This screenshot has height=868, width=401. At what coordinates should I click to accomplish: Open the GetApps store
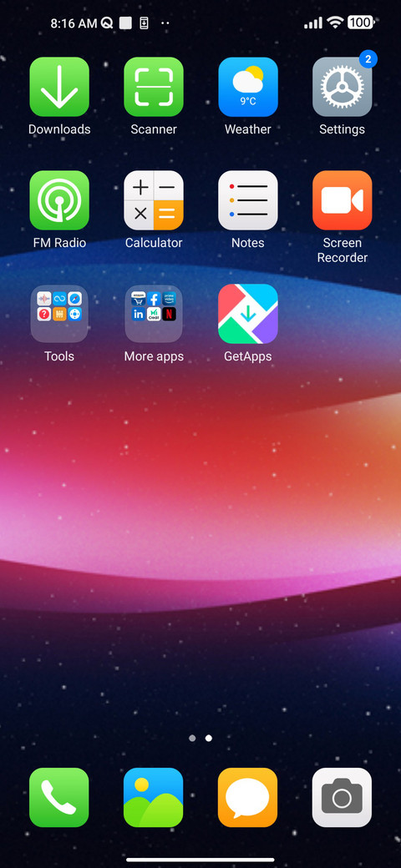click(x=247, y=314)
